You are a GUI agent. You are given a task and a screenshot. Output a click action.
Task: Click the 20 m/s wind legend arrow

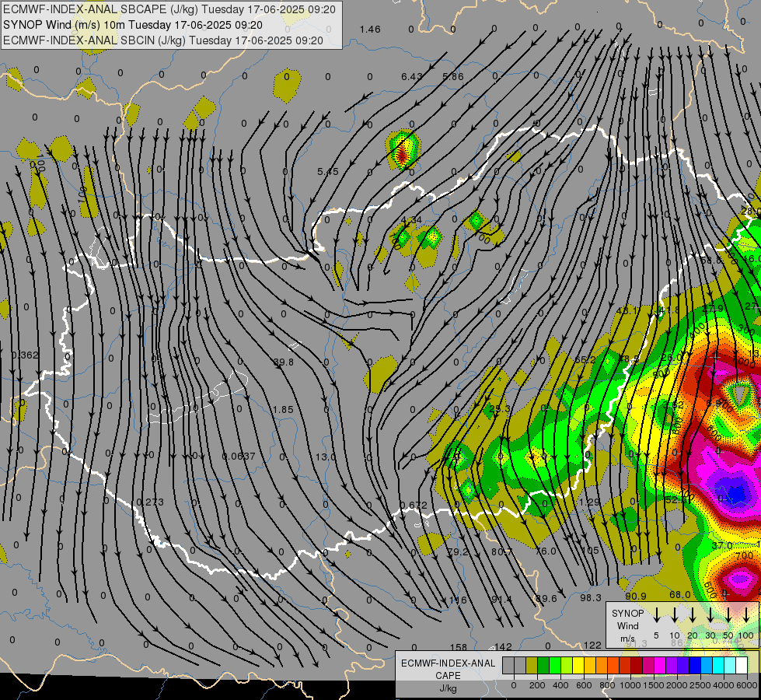[692, 614]
